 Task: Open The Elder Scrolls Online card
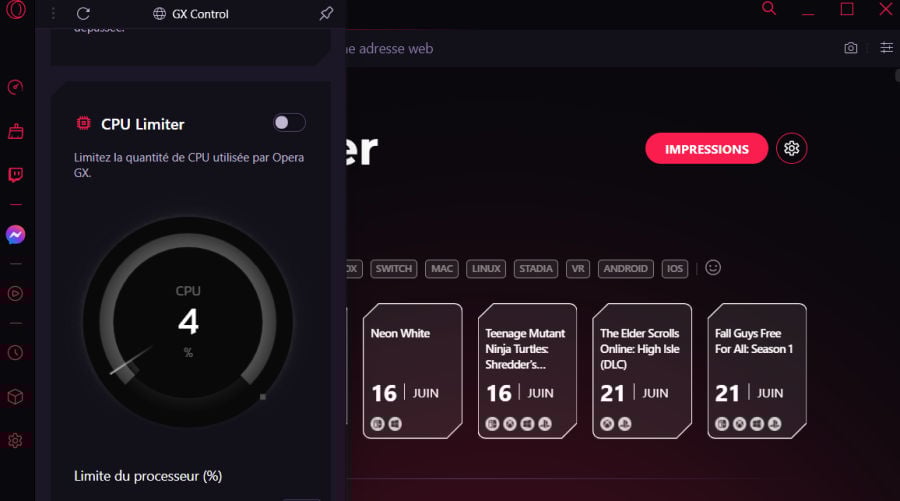(x=642, y=371)
